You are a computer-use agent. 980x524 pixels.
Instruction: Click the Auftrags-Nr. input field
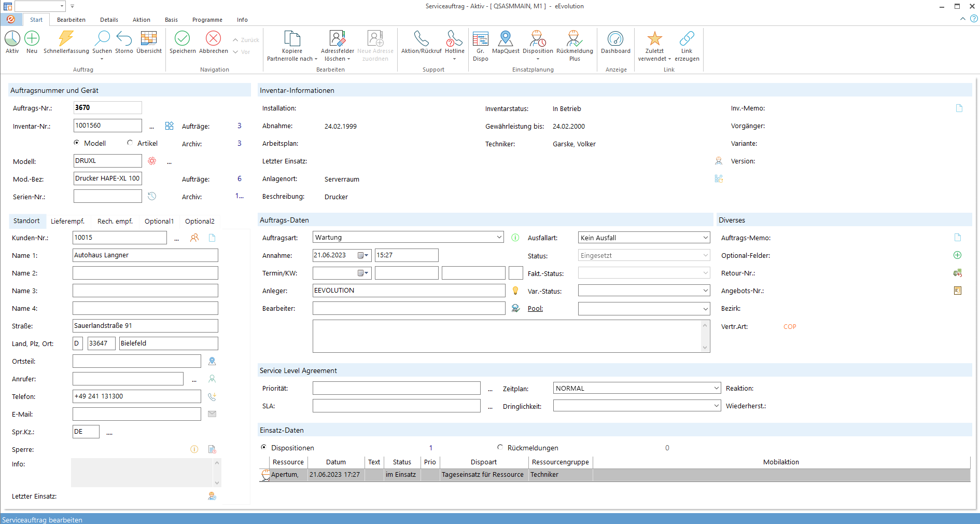tap(108, 107)
